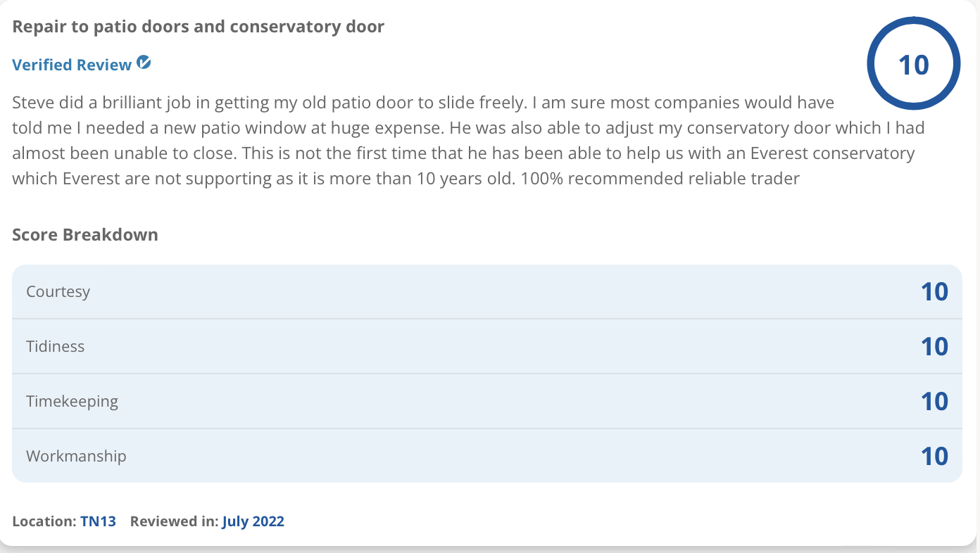Screen dimensions: 980x553
Task: Click the Reviewed in label
Action: [x=174, y=521]
